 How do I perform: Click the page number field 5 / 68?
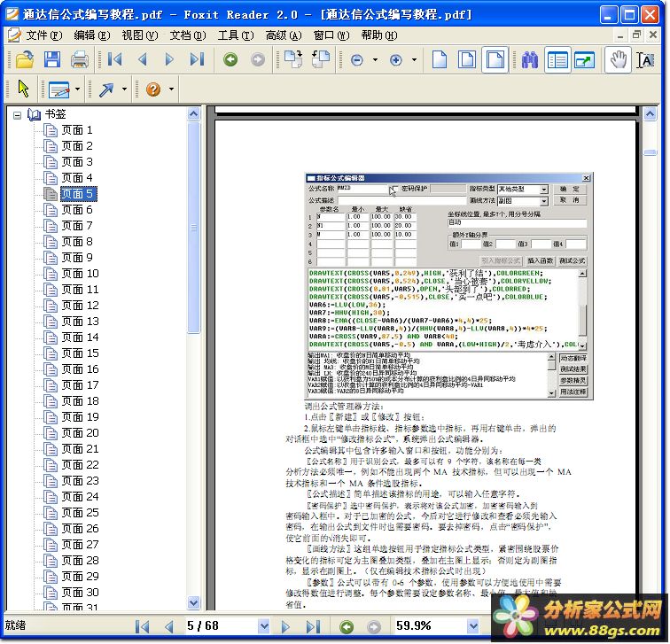point(222,627)
